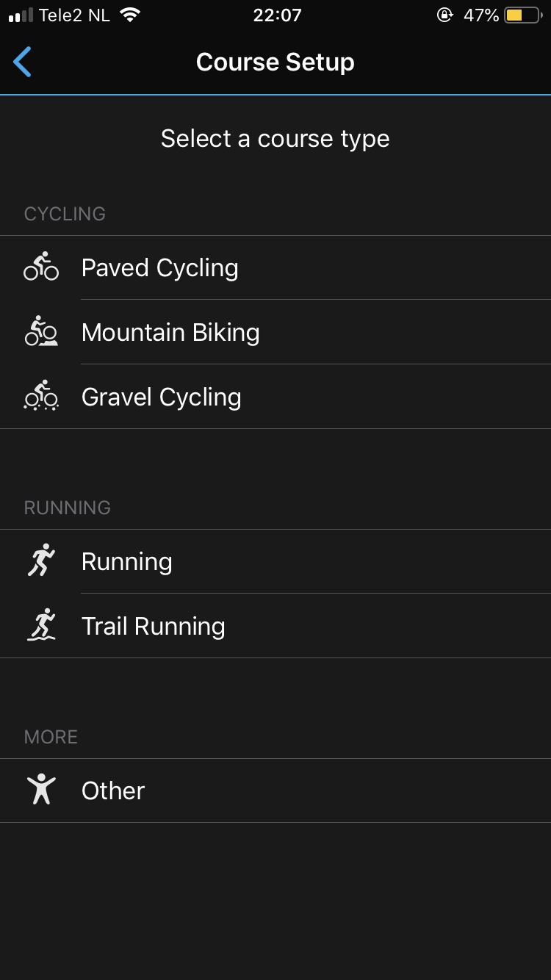The width and height of the screenshot is (551, 980).
Task: Tap the battery indicator in status bar
Action: [x=522, y=15]
